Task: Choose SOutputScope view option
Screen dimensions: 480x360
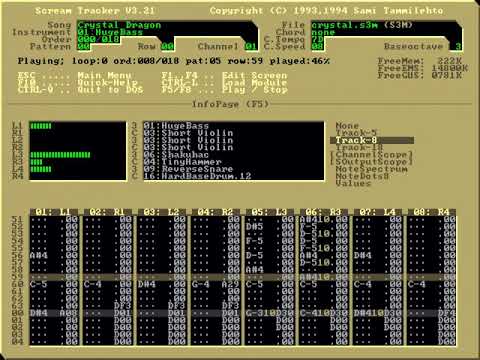Action: pyautogui.click(x=371, y=162)
